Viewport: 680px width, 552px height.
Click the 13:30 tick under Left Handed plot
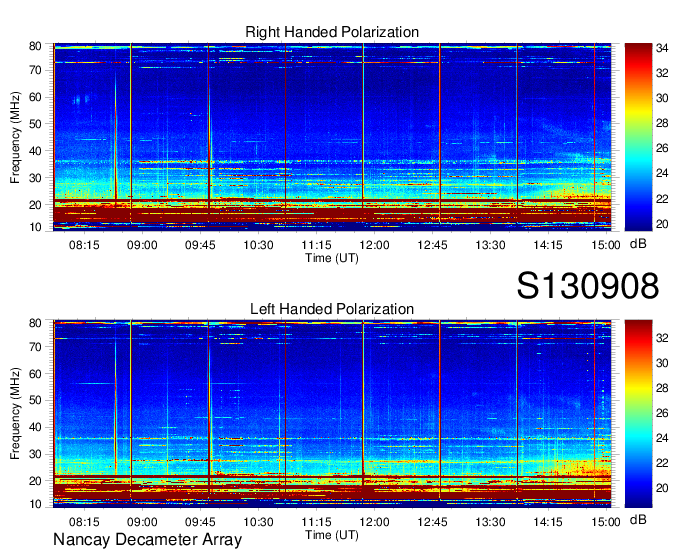[490, 522]
